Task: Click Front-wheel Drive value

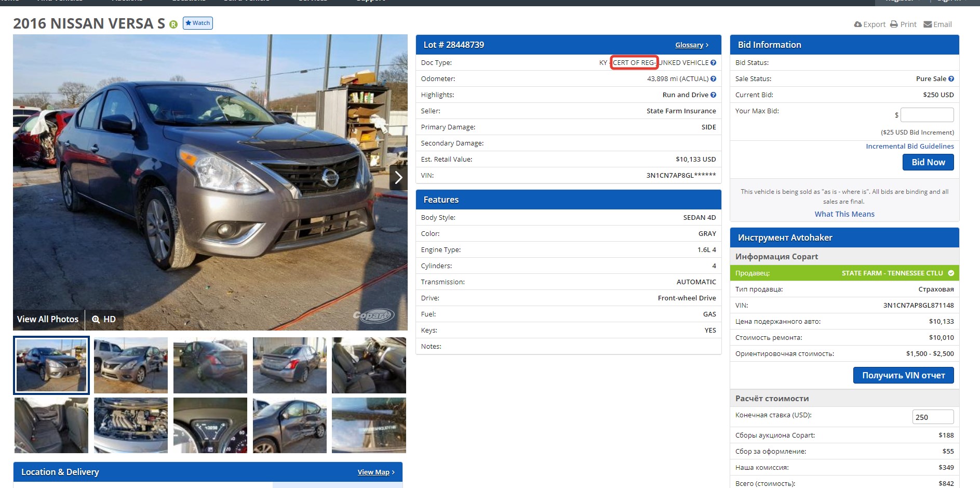Action: [687, 298]
